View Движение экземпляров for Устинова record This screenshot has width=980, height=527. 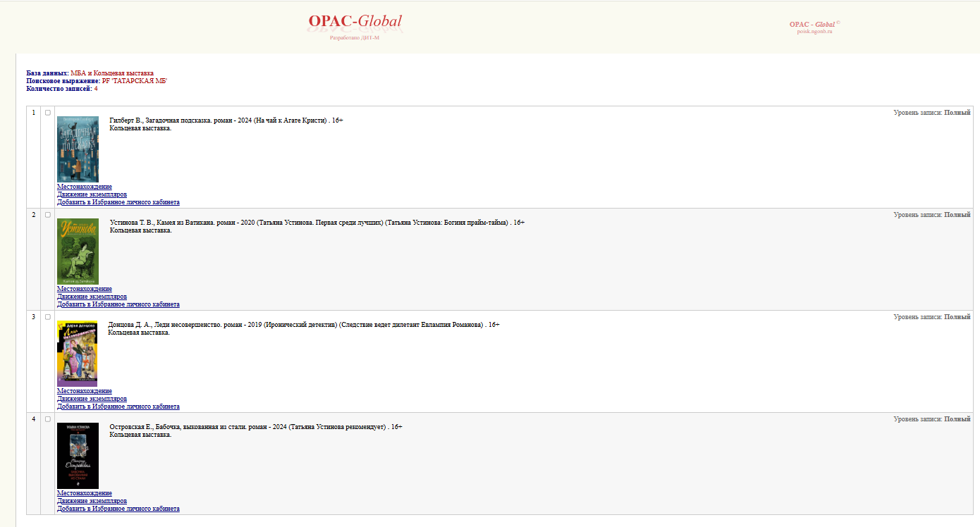[x=92, y=297]
